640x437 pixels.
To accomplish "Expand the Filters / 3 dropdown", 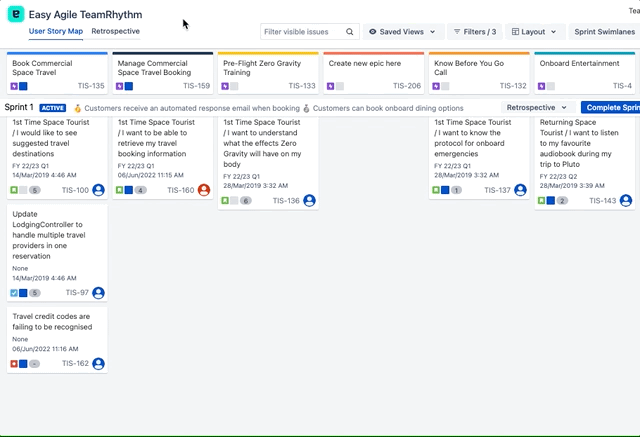I will click(474, 32).
